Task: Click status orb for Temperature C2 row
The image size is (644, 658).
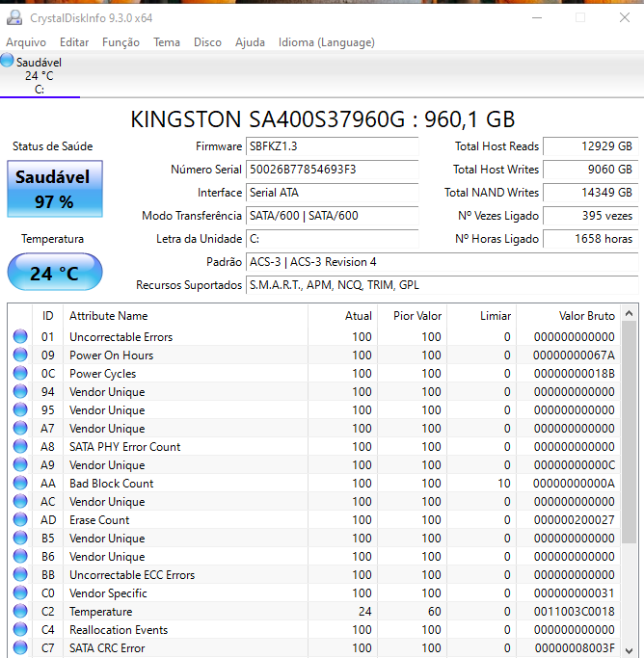Action: pos(20,611)
